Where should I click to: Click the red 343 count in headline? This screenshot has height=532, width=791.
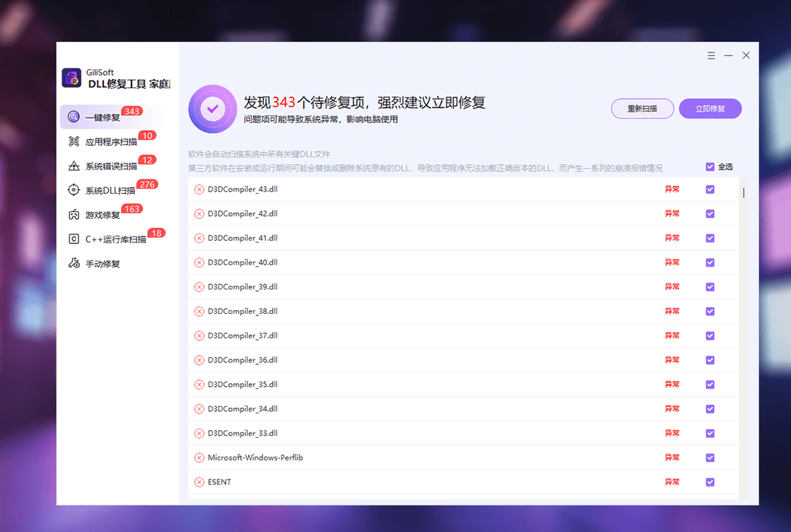click(x=284, y=103)
